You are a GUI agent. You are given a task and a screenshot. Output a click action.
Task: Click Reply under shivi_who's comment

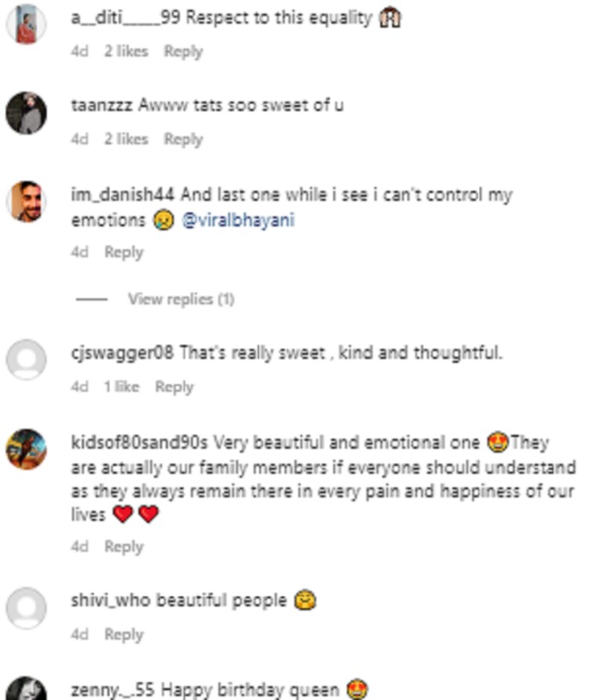click(x=124, y=635)
